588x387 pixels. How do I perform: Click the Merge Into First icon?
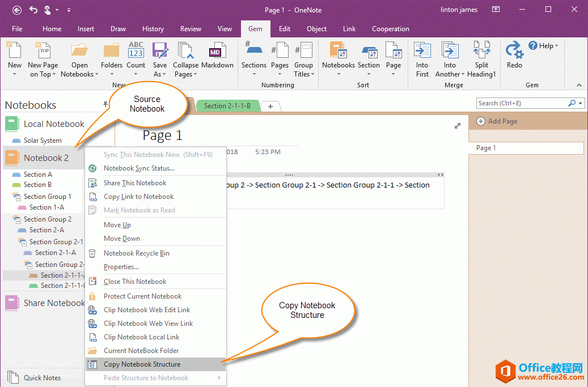point(422,52)
